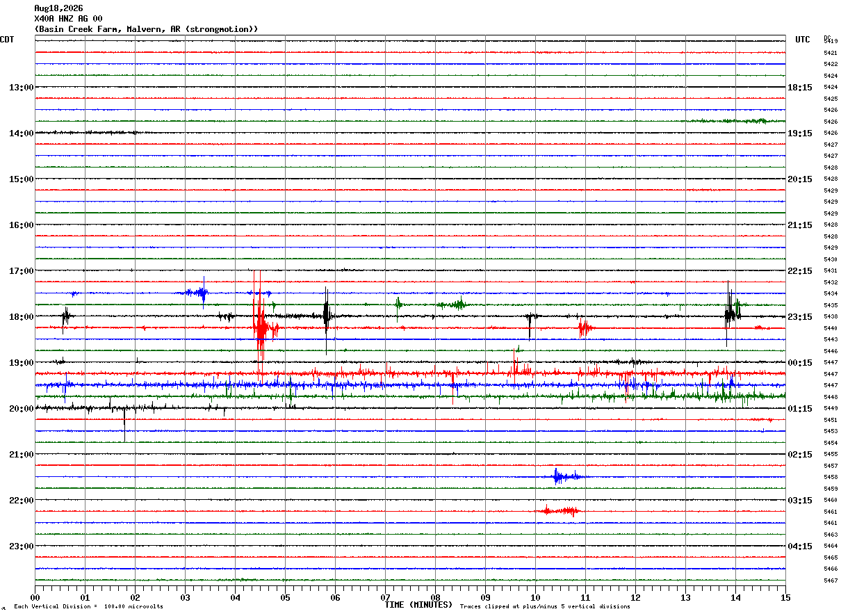Click the 07 minute tick label
This screenshot has height=616, width=841.
click(x=385, y=597)
